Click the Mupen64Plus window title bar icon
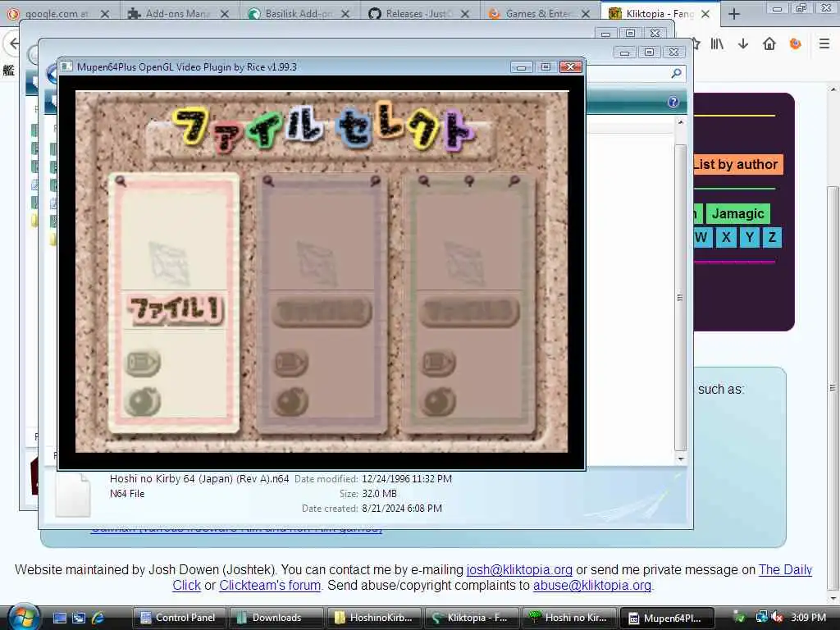Image resolution: width=840 pixels, height=630 pixels. (x=66, y=66)
